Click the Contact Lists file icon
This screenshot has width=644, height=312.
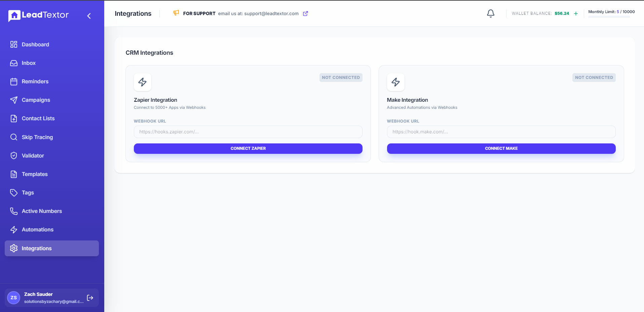14,118
